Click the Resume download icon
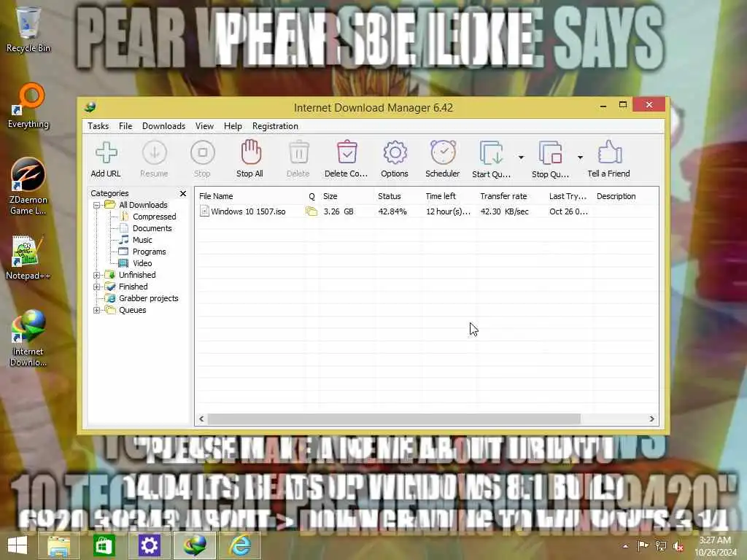Screen dimensions: 747x560 point(155,153)
